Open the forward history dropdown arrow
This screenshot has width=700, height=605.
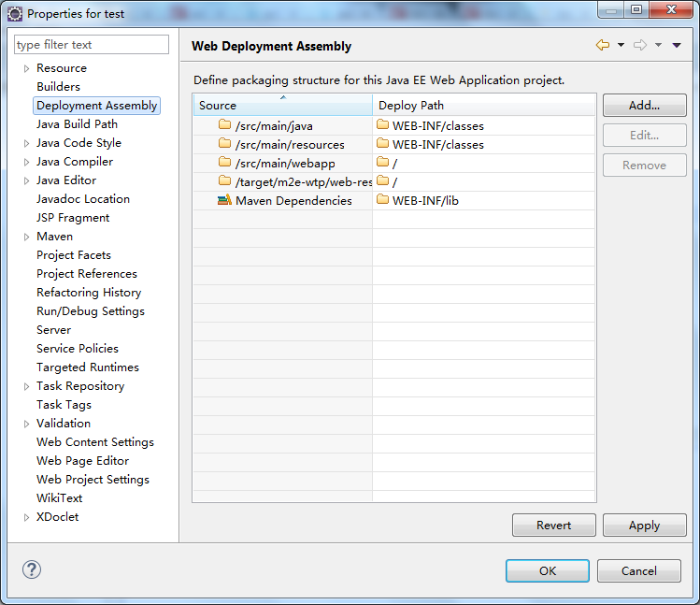click(x=659, y=45)
